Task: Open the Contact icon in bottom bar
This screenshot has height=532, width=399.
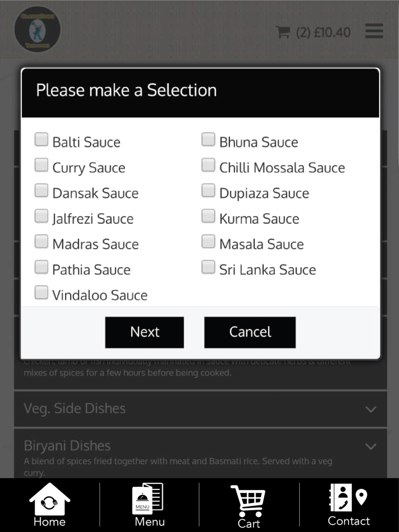Action: pyautogui.click(x=348, y=504)
